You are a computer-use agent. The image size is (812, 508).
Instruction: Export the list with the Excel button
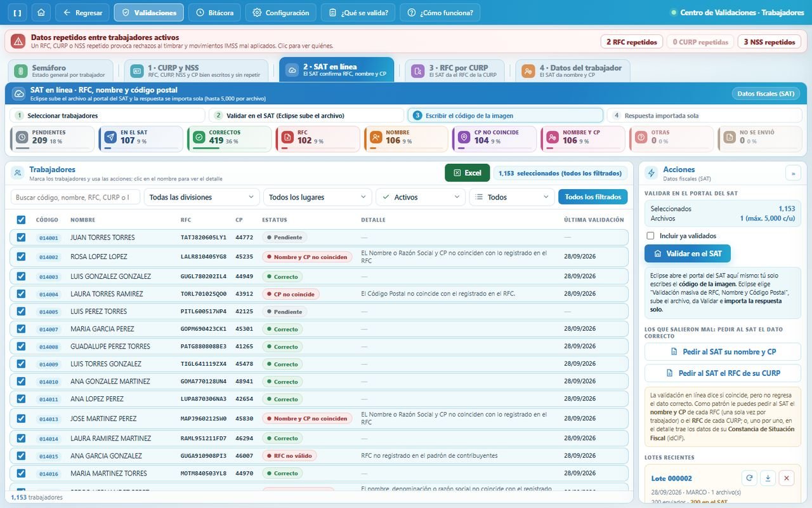click(x=468, y=173)
